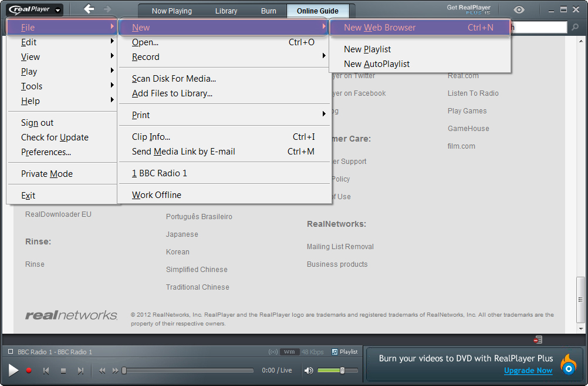Skip to previous track

[46, 371]
